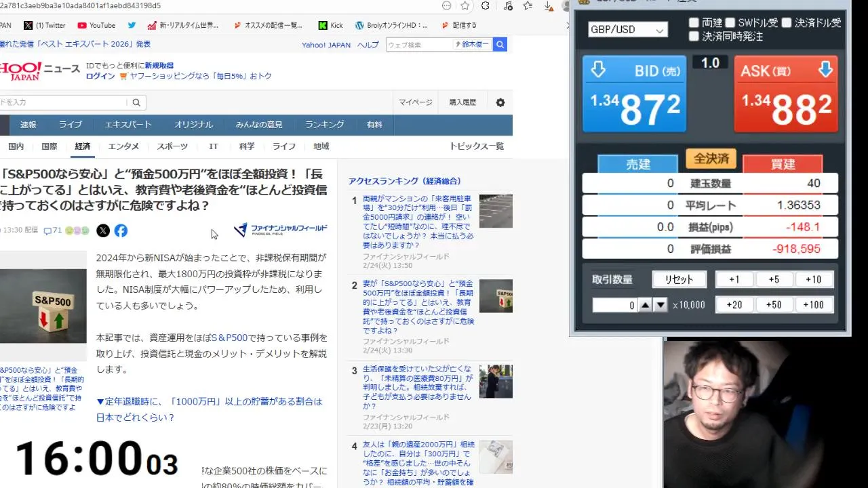Open the article comments bubble showing 71
Screen dimensions: 868x488
[x=52, y=230]
